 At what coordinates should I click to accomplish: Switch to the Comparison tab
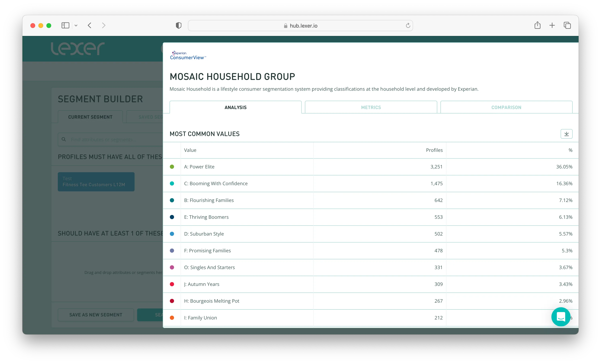coord(506,107)
